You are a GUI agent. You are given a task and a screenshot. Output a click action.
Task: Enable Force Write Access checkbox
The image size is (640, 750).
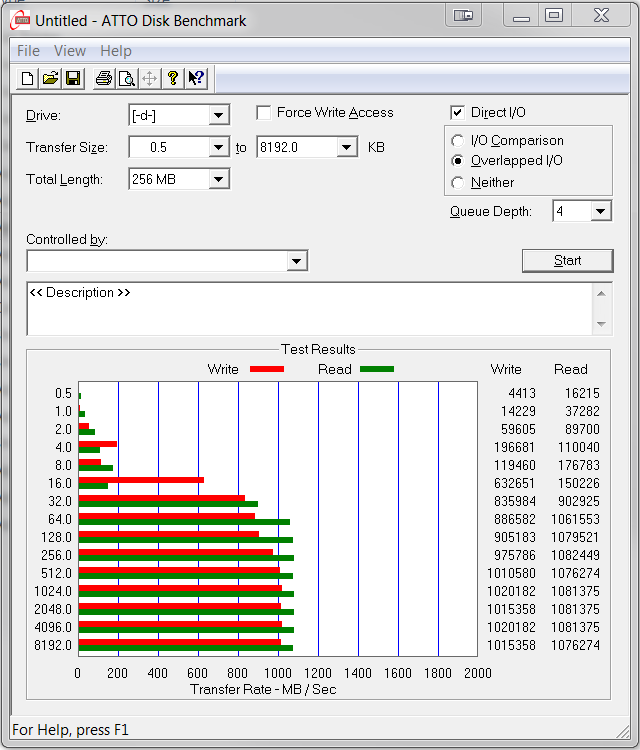(x=264, y=113)
